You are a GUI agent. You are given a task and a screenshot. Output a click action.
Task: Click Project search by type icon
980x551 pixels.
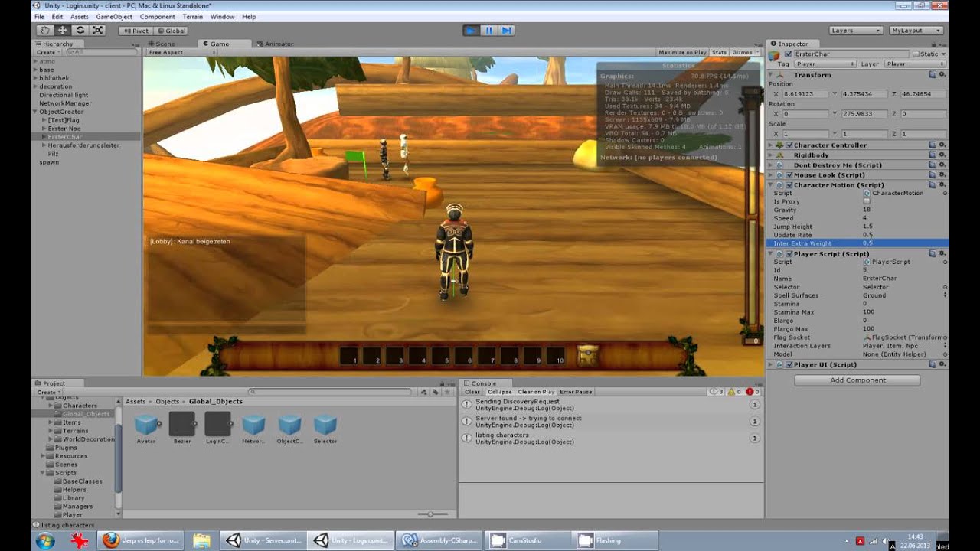point(424,392)
